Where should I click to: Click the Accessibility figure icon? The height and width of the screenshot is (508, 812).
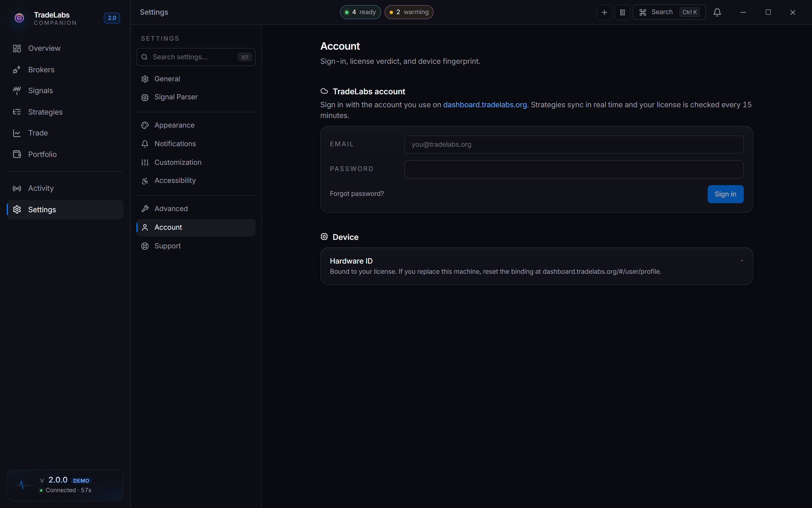[x=145, y=181]
